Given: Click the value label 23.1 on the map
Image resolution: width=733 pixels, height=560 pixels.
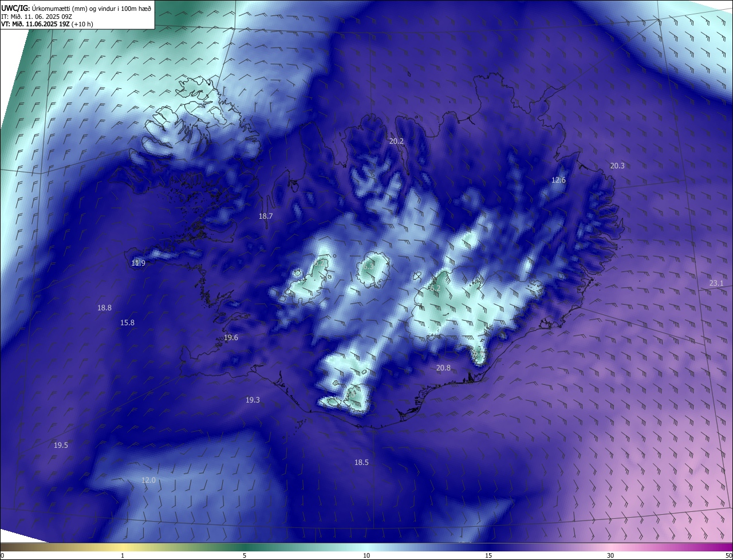Looking at the screenshot, I should click(x=716, y=283).
